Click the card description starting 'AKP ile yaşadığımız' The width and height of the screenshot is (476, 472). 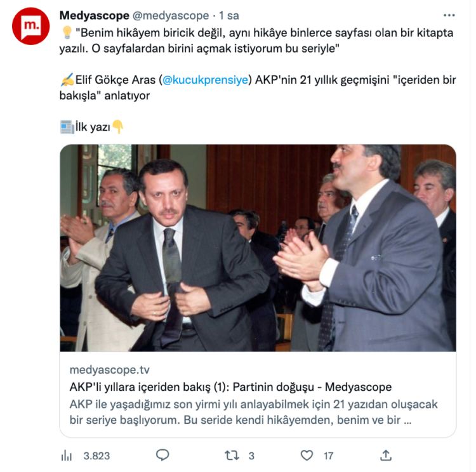(x=253, y=412)
